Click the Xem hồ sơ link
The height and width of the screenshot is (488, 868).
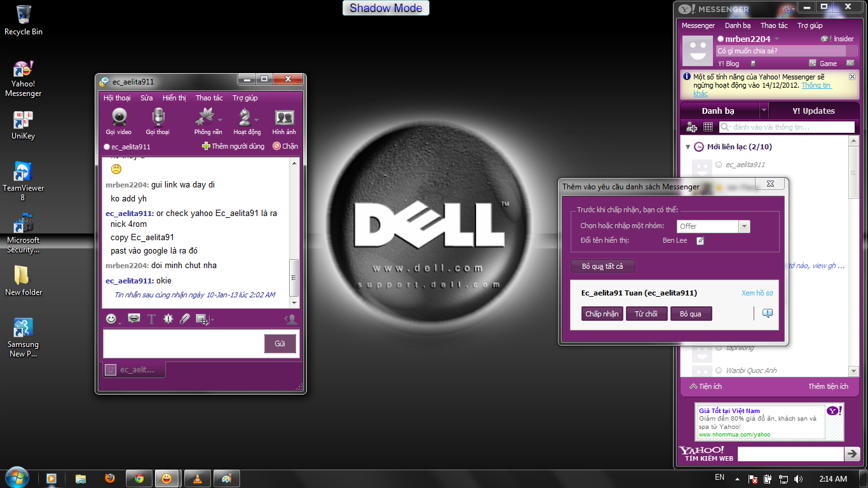pyautogui.click(x=757, y=293)
